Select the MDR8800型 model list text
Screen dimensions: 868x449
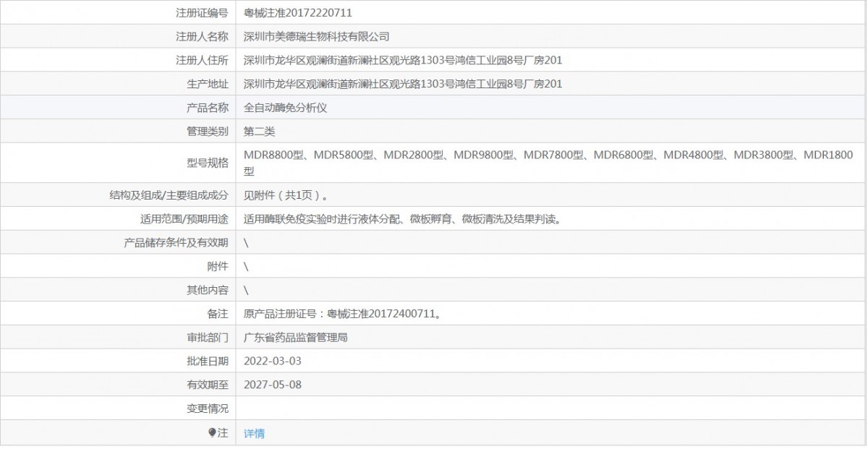pyautogui.click(x=548, y=163)
